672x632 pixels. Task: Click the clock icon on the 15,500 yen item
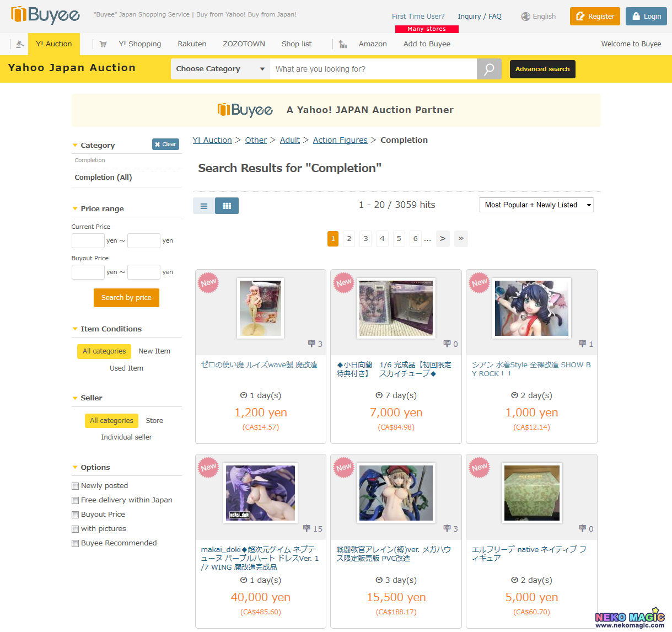coord(379,580)
